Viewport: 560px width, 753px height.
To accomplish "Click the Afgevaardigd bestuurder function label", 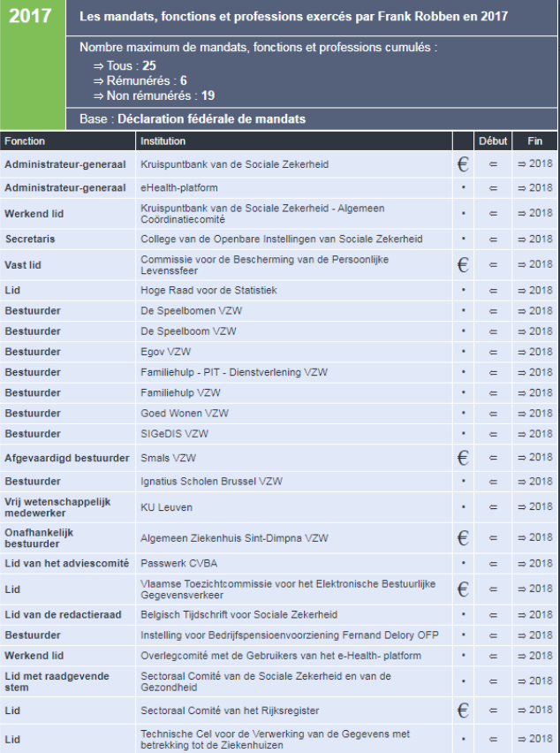I will tap(64, 459).
